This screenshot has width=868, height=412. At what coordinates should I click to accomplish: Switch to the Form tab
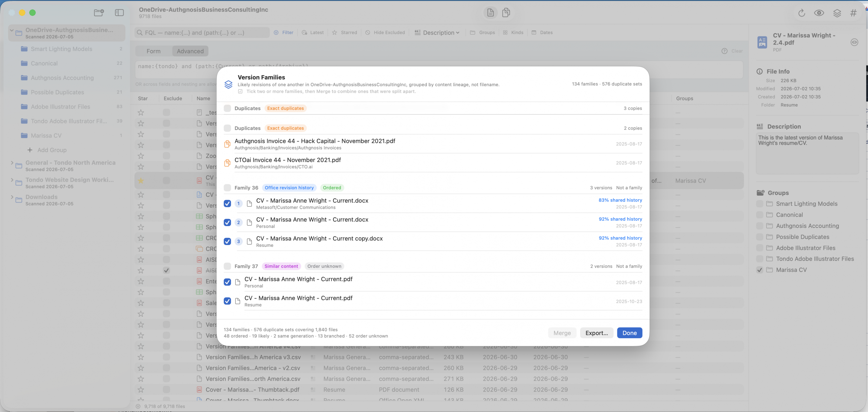[x=154, y=51]
